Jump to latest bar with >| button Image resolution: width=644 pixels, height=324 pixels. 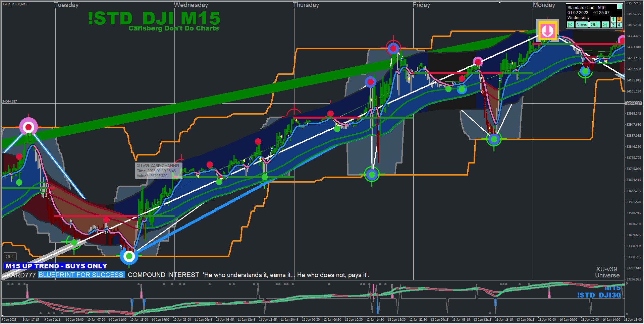pos(605,25)
